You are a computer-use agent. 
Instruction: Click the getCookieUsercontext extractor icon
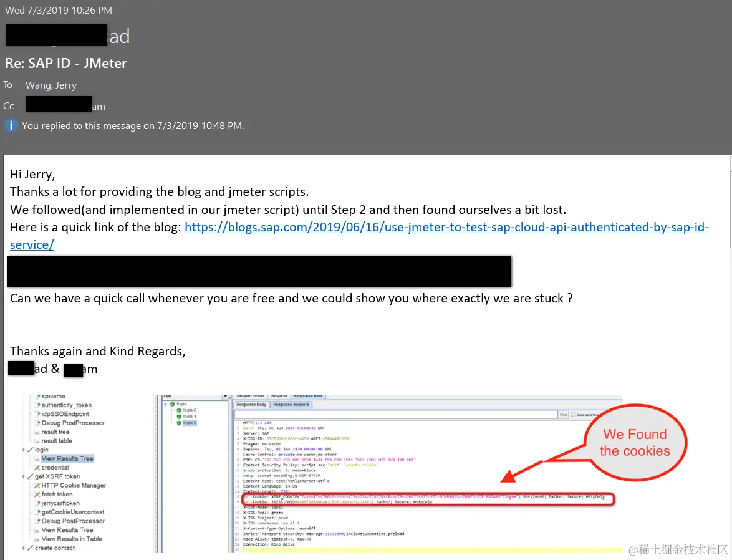click(37, 512)
